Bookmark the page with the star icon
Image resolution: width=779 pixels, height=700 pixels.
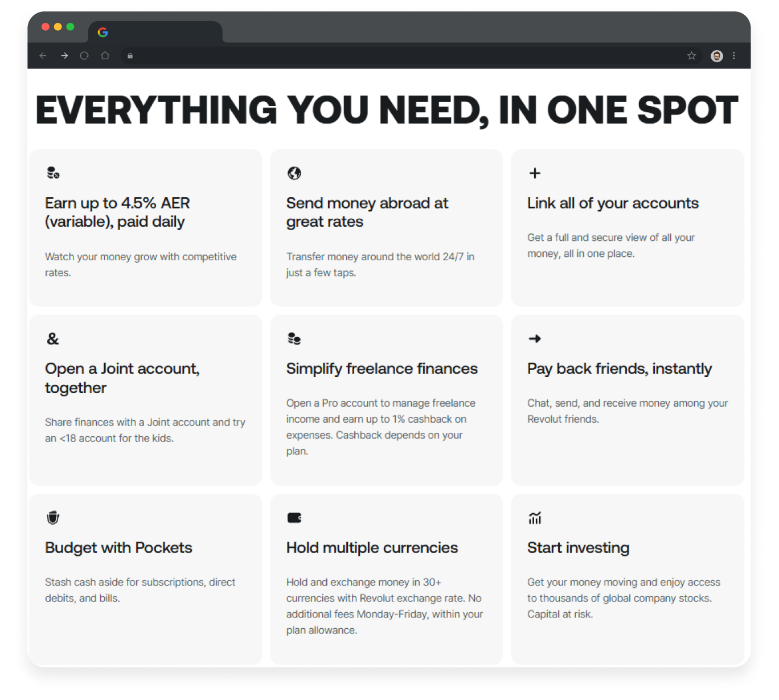691,56
